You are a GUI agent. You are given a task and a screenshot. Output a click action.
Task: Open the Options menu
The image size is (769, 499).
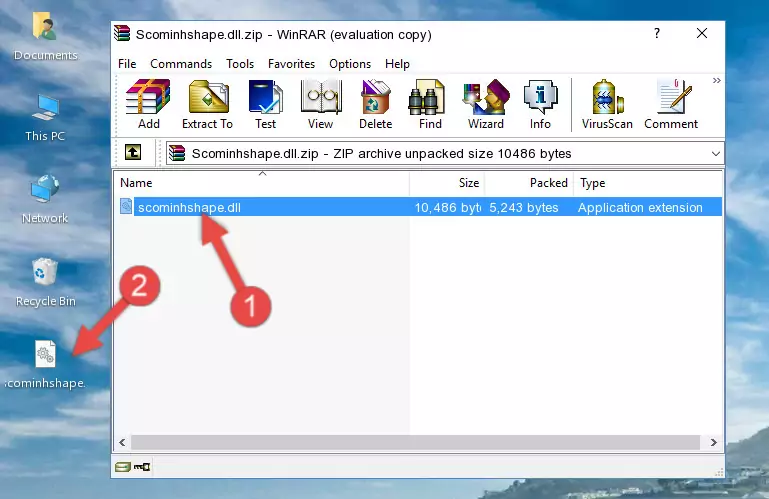[x=350, y=64]
